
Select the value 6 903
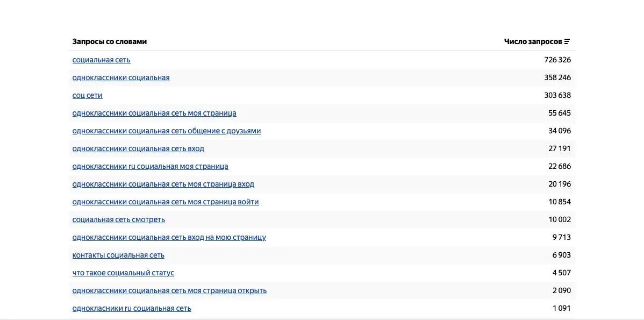[561, 255]
